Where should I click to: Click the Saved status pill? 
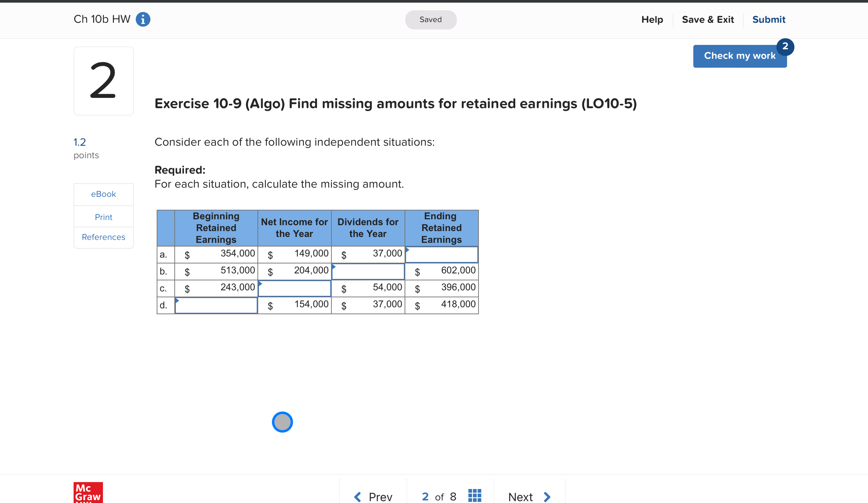[430, 20]
